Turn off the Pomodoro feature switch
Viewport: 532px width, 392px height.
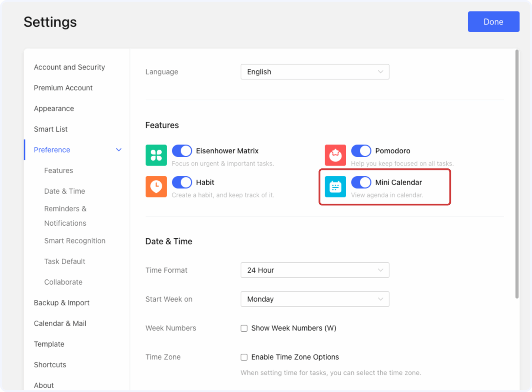tap(361, 151)
